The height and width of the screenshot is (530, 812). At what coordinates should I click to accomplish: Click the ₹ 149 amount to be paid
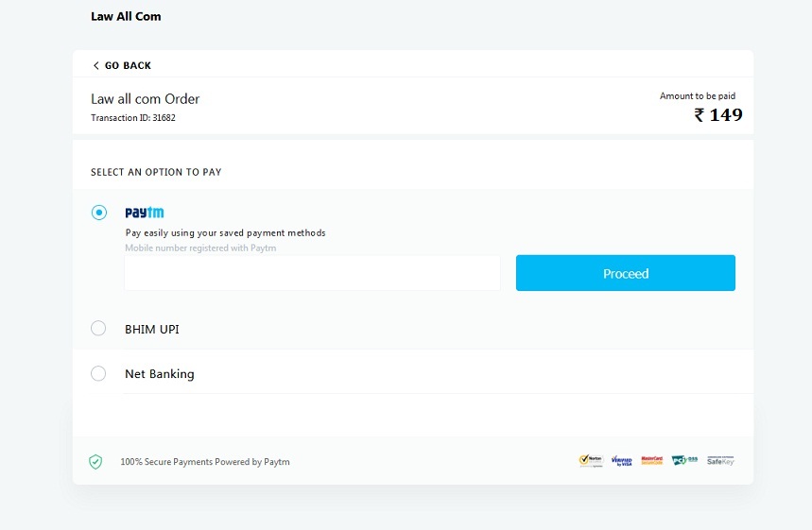[x=718, y=114]
